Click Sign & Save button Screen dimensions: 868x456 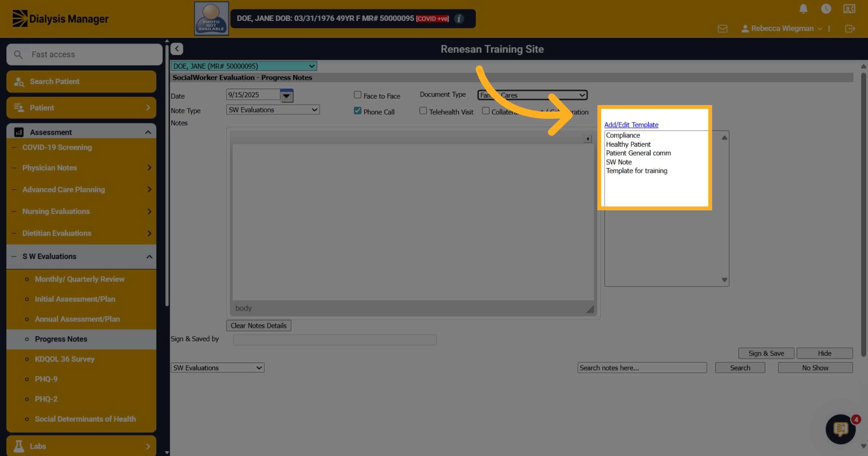pyautogui.click(x=766, y=353)
